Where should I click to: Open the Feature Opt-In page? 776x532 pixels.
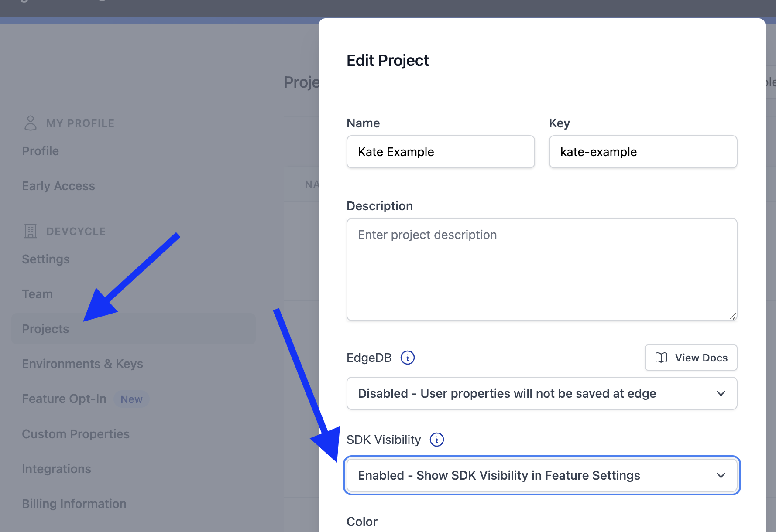pos(64,399)
